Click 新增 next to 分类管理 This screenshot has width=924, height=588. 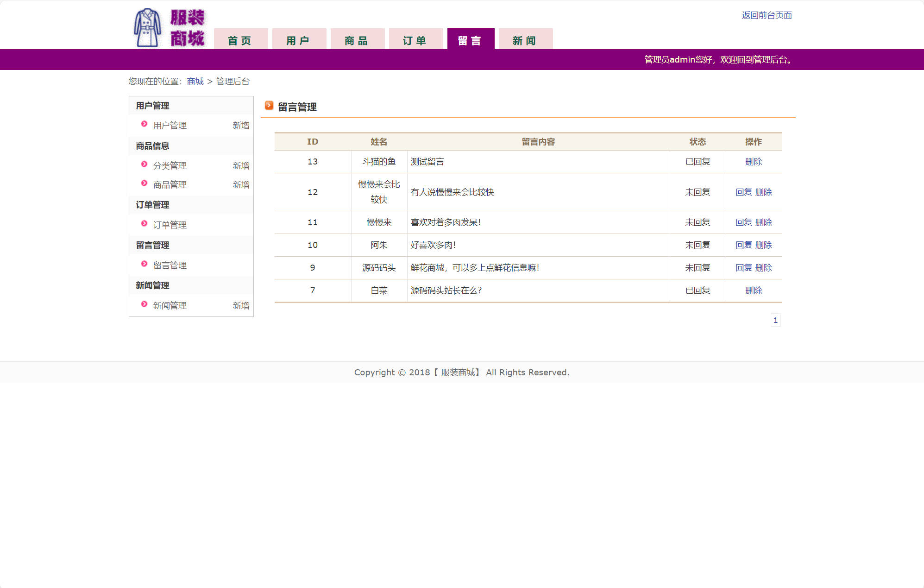[x=241, y=165]
